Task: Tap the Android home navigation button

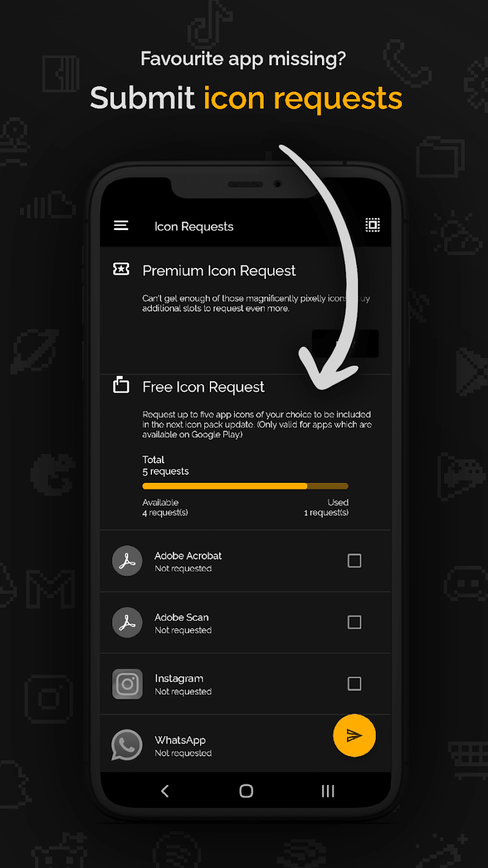Action: 246,791
